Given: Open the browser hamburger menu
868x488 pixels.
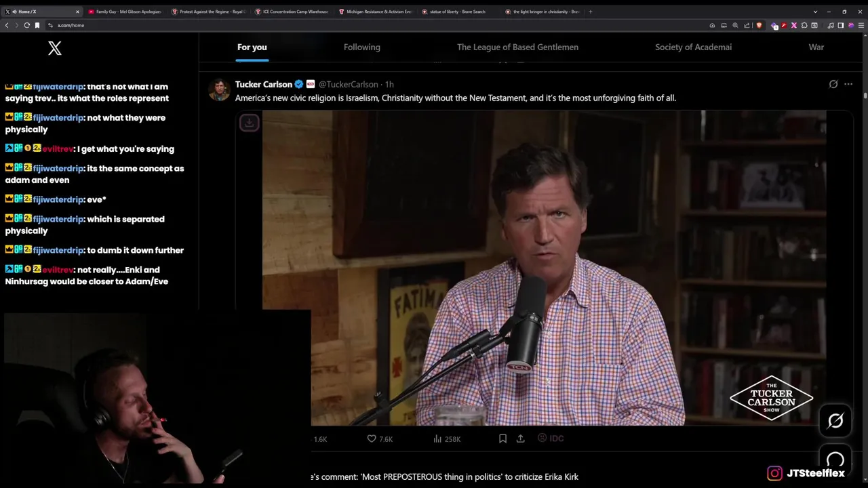Looking at the screenshot, I should point(861,25).
